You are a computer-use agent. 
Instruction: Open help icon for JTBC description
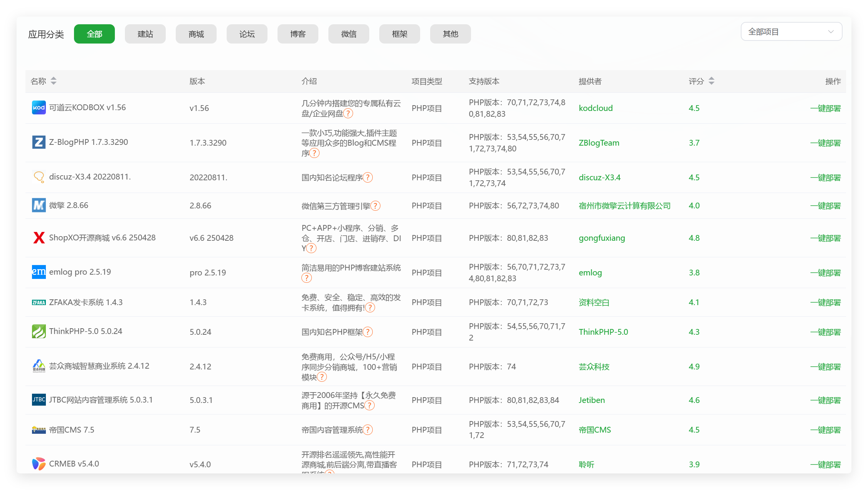pyautogui.click(x=369, y=406)
